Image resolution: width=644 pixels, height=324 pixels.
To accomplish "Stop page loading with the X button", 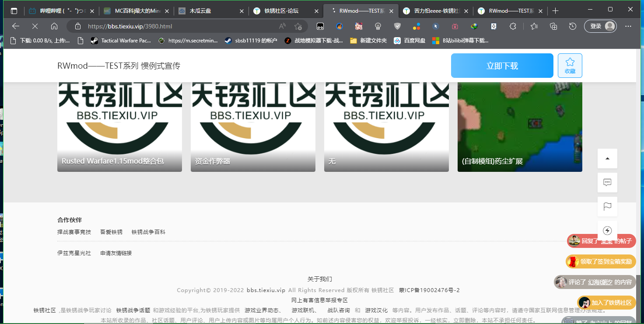I will tap(35, 26).
